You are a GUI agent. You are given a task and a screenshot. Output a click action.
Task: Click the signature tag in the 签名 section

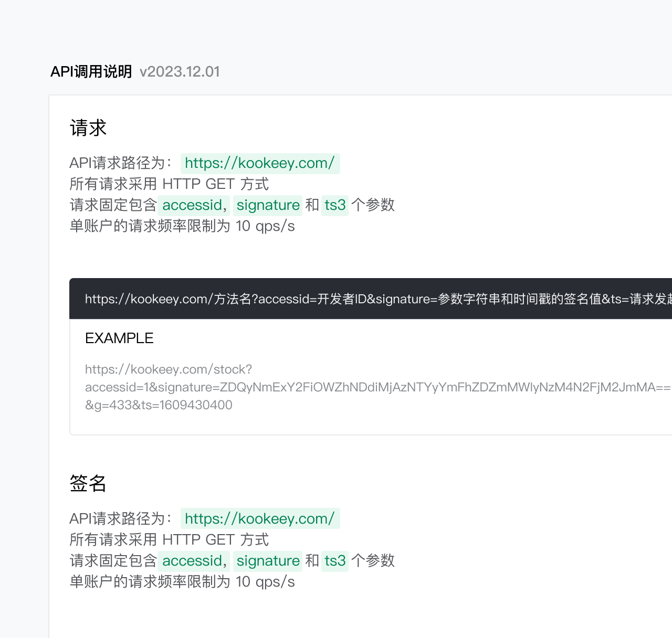click(x=268, y=561)
